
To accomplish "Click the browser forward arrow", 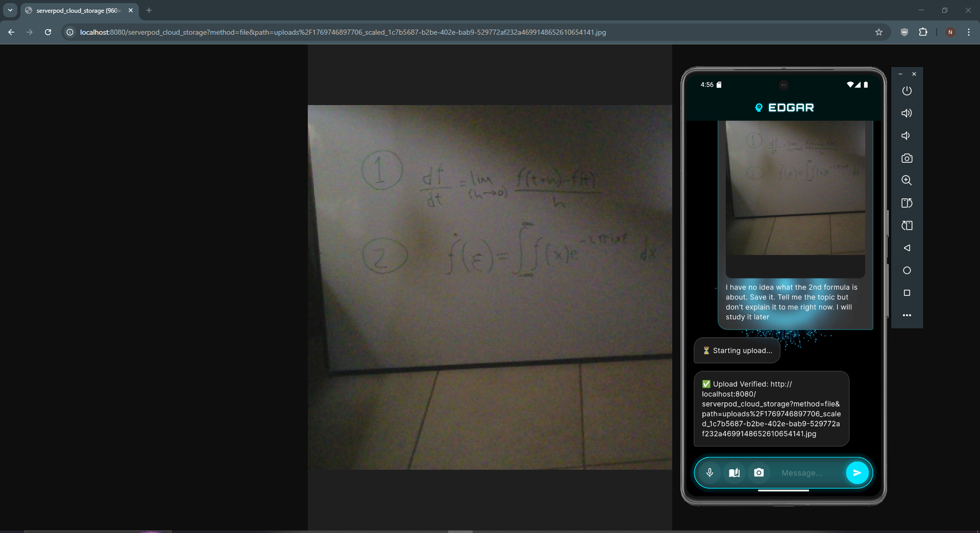I will click(30, 32).
